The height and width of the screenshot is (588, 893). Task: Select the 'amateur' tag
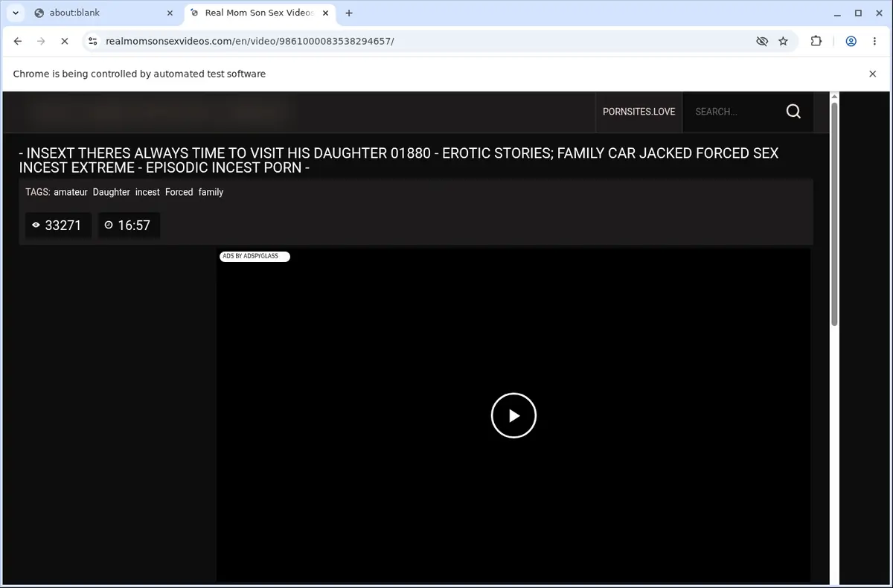[x=71, y=192]
